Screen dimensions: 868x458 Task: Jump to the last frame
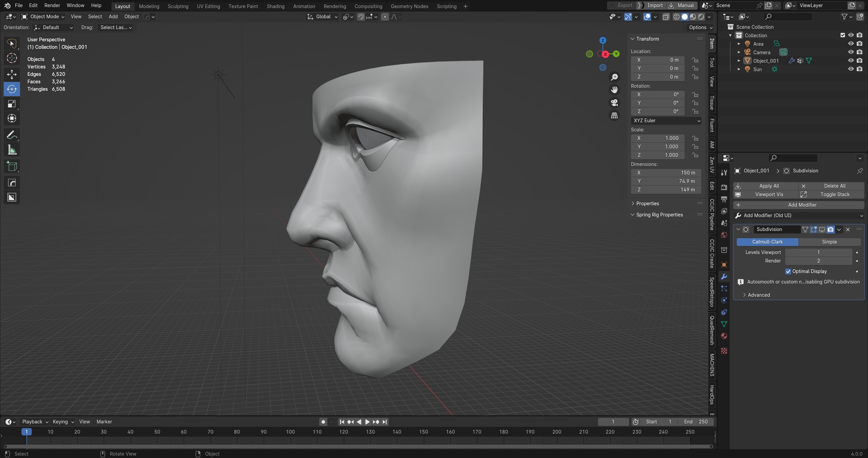coord(384,422)
